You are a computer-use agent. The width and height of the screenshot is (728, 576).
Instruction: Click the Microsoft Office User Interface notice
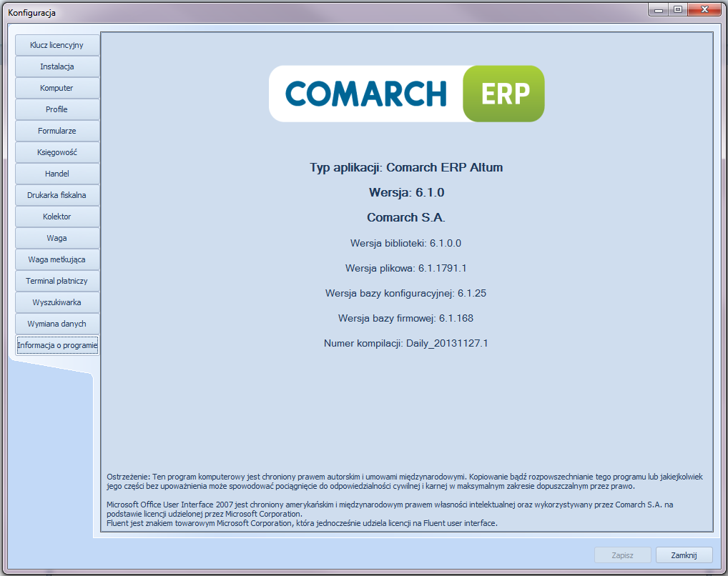pos(390,509)
